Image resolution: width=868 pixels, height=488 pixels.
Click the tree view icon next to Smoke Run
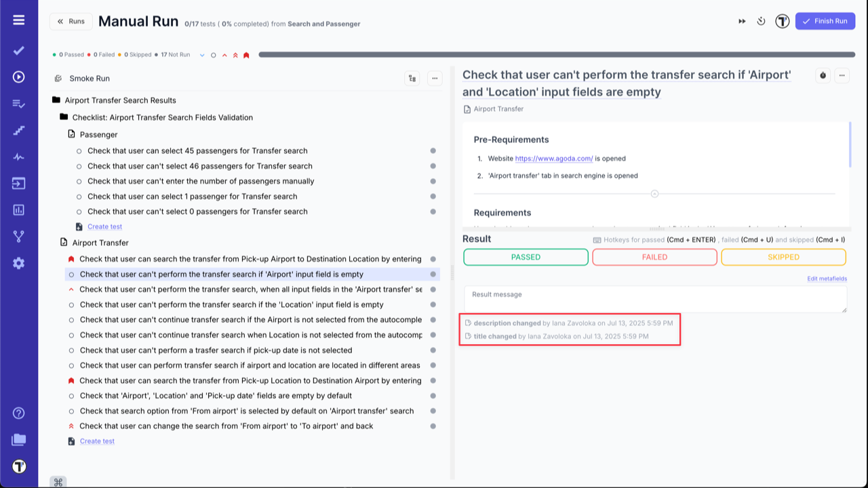[412, 78]
